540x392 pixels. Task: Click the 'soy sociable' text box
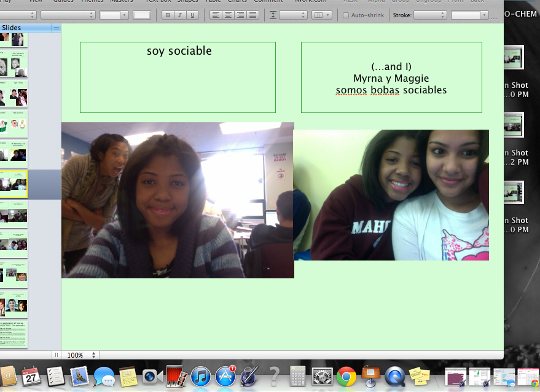[178, 77]
